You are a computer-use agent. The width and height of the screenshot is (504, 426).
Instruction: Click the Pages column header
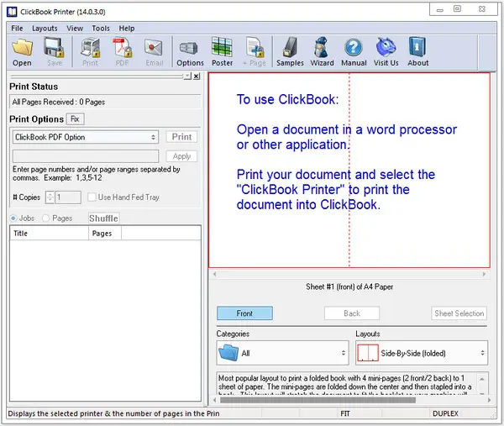tap(105, 234)
